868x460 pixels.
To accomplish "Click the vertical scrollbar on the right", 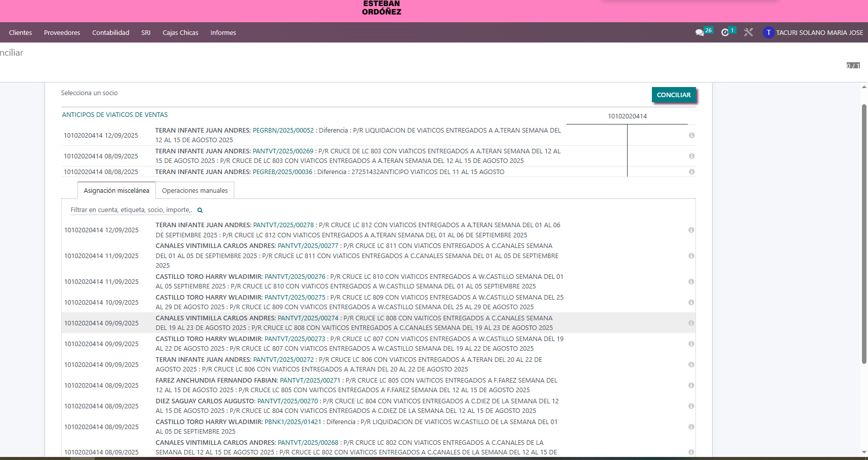I will click(864, 233).
